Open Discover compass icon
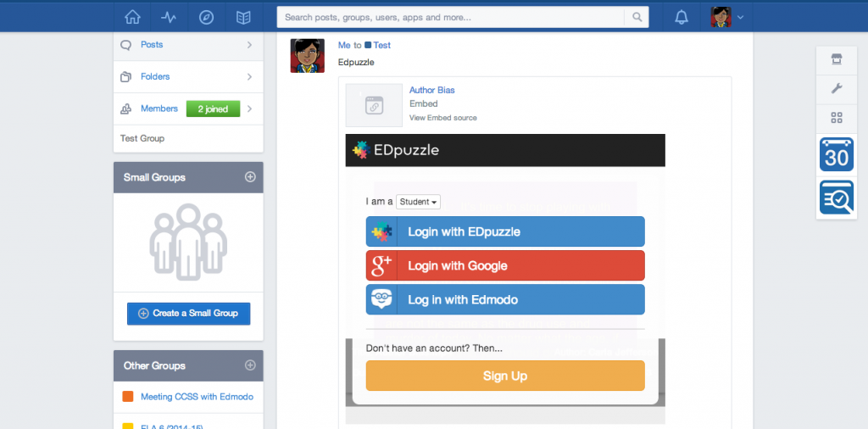 tap(206, 17)
